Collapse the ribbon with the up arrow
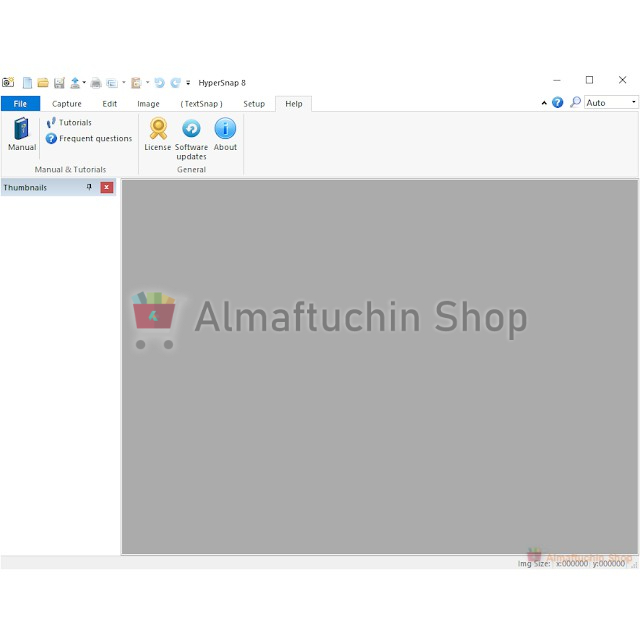This screenshot has width=640, height=640. point(544,103)
